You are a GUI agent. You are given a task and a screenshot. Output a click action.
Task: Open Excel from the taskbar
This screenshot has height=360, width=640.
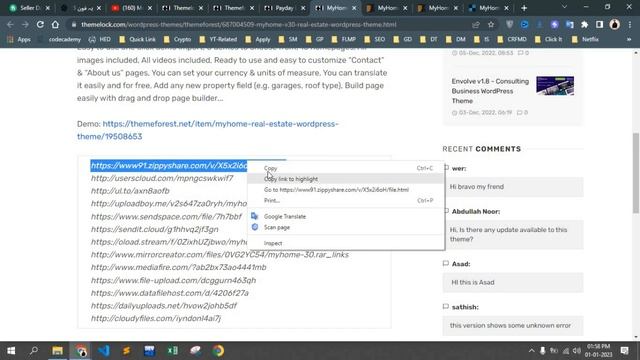(173, 351)
